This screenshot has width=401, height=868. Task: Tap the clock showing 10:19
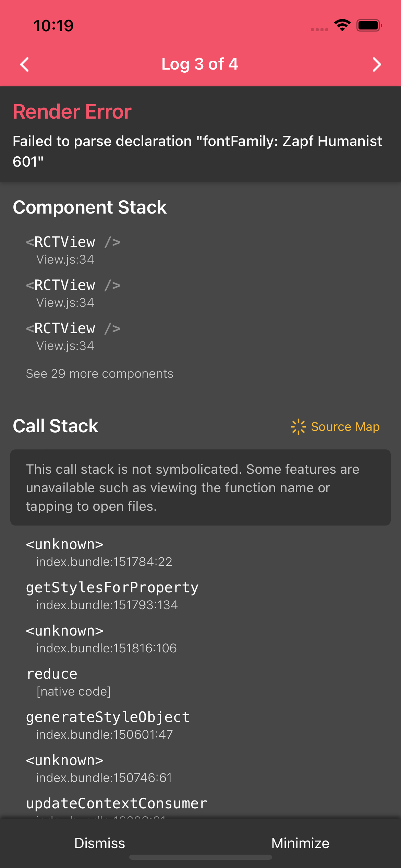tap(53, 25)
